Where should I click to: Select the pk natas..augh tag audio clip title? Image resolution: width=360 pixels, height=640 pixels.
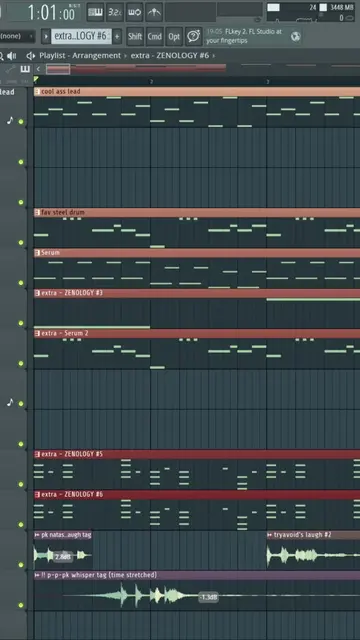click(66, 535)
